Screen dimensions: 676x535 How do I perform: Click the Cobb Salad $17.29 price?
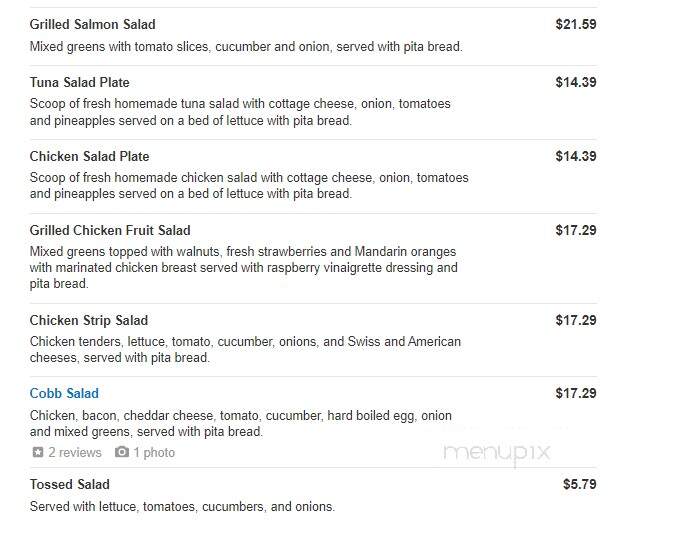[x=576, y=393]
